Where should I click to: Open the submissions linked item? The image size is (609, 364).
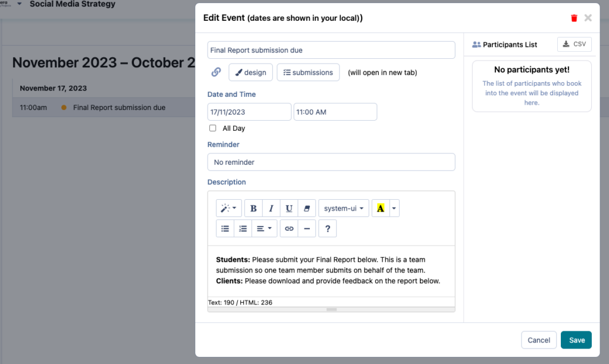tap(308, 73)
